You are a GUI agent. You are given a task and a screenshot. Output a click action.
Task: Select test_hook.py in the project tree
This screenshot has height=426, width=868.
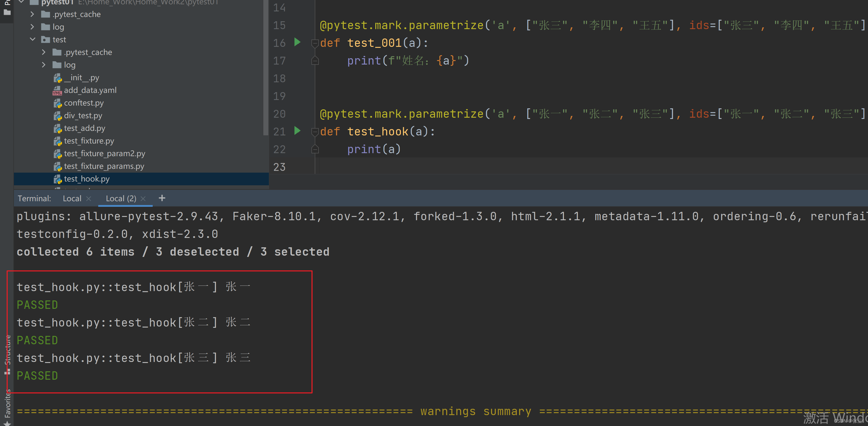point(87,179)
